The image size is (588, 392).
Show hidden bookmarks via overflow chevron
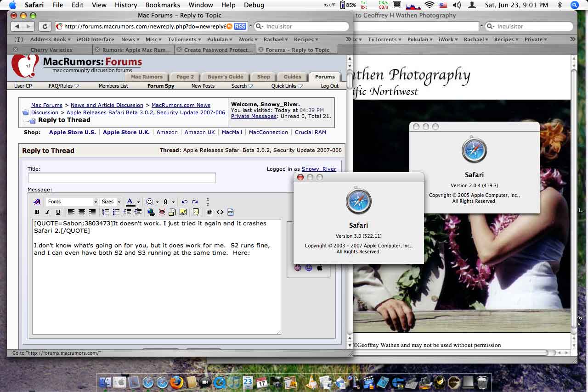[x=349, y=39]
